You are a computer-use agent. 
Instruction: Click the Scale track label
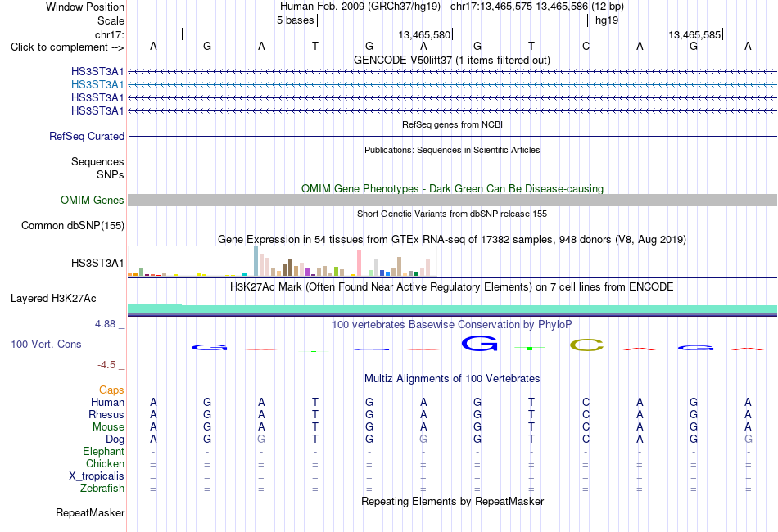[x=111, y=20]
